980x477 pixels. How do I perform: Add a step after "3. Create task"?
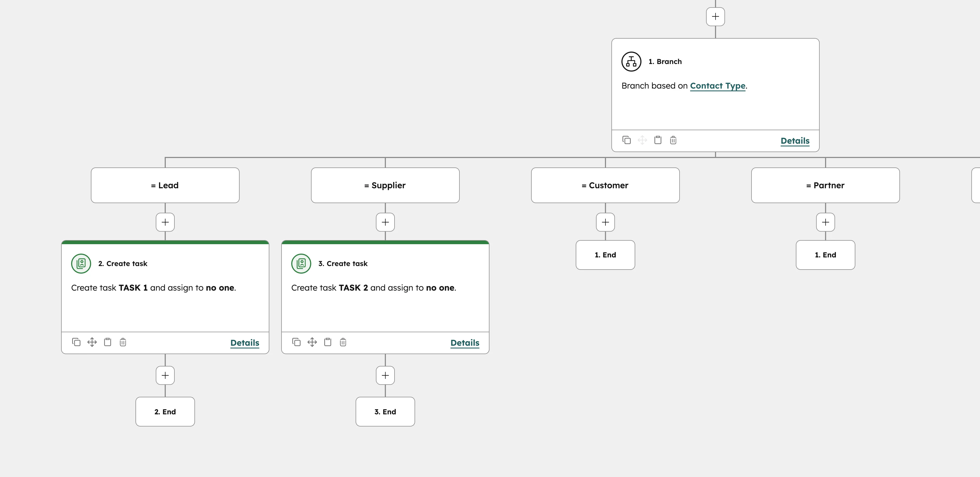(x=385, y=375)
